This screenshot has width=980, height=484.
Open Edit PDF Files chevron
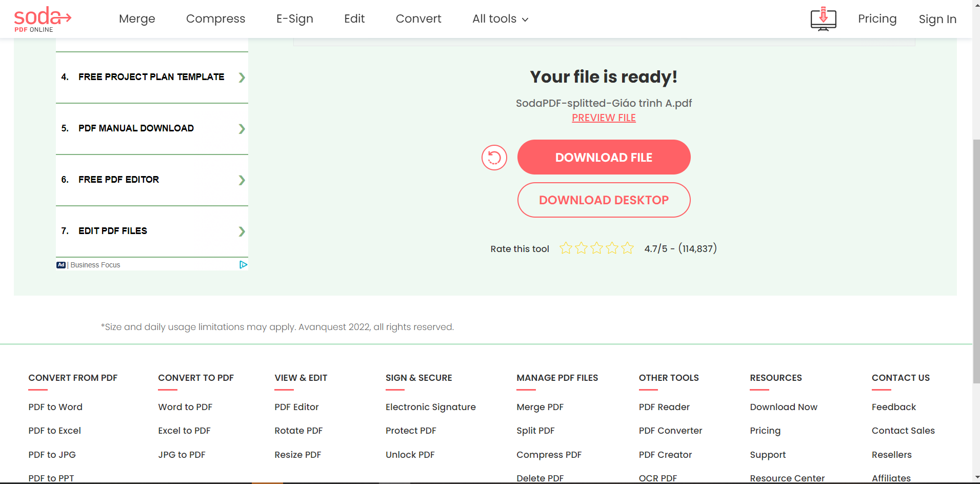tap(242, 231)
